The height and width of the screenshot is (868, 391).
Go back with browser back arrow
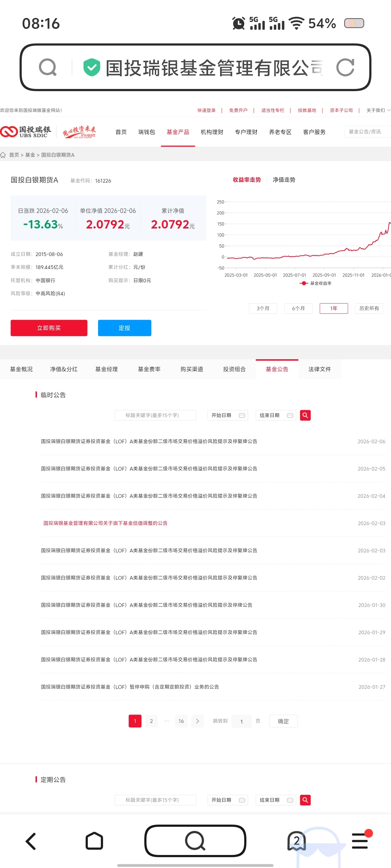31,841
